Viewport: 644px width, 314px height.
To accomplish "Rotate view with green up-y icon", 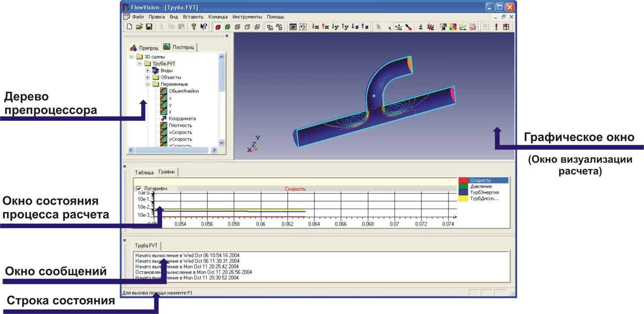I will tap(345, 27).
